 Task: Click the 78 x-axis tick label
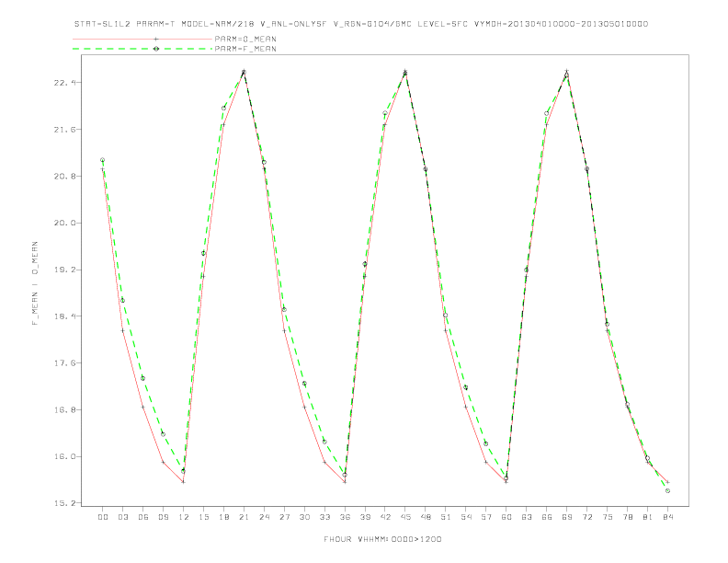point(627,517)
